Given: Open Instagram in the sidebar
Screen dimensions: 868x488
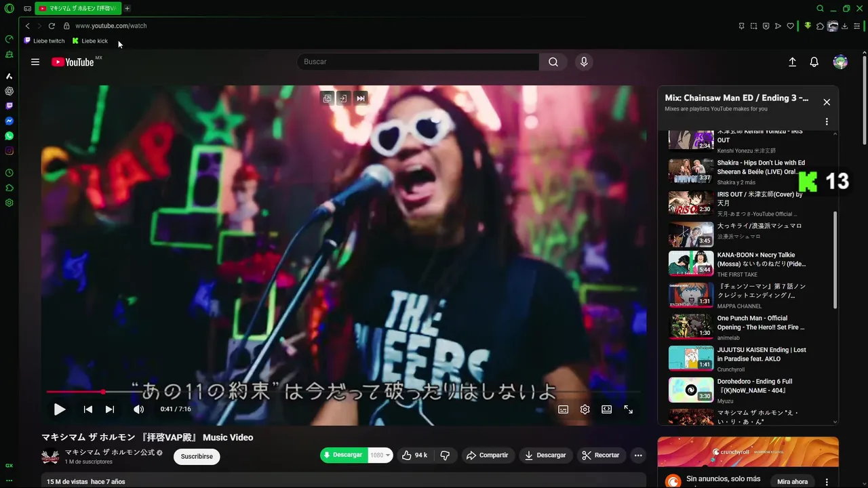Looking at the screenshot, I should tap(9, 150).
